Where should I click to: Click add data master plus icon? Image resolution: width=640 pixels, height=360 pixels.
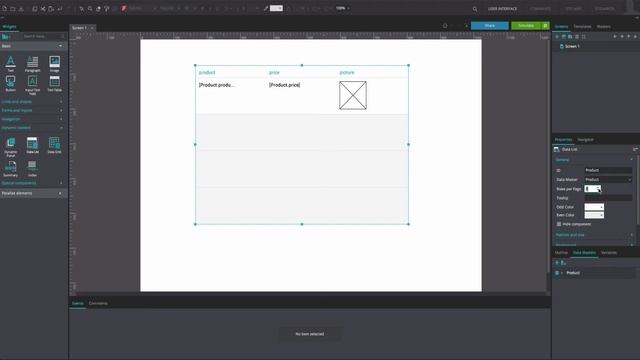557,263
